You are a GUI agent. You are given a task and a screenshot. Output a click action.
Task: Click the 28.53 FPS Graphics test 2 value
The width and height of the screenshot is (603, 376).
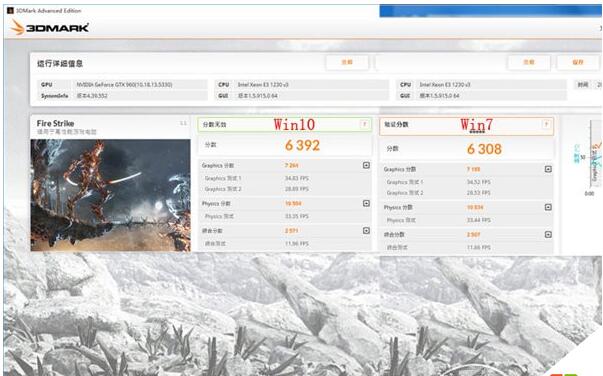(478, 193)
